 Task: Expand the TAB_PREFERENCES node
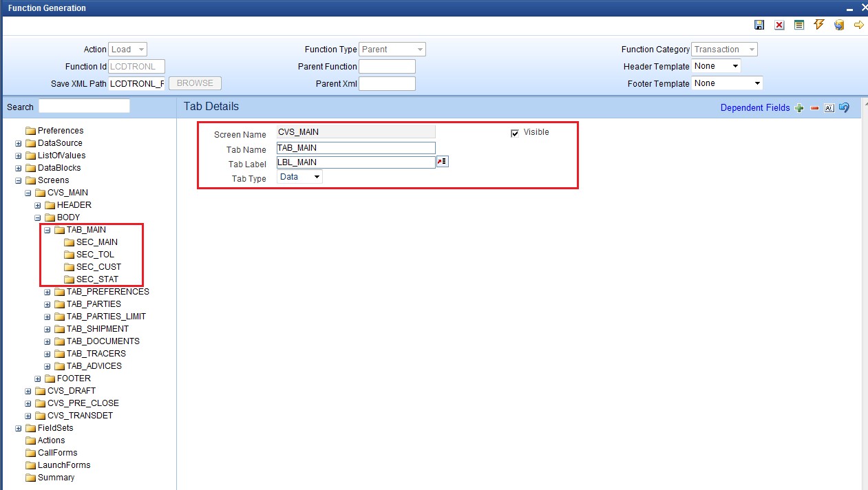click(x=47, y=292)
